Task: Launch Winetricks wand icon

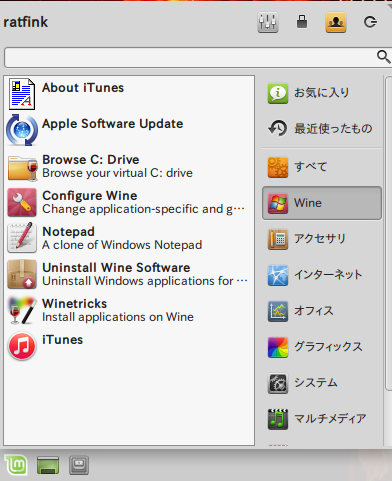Action: [22, 310]
